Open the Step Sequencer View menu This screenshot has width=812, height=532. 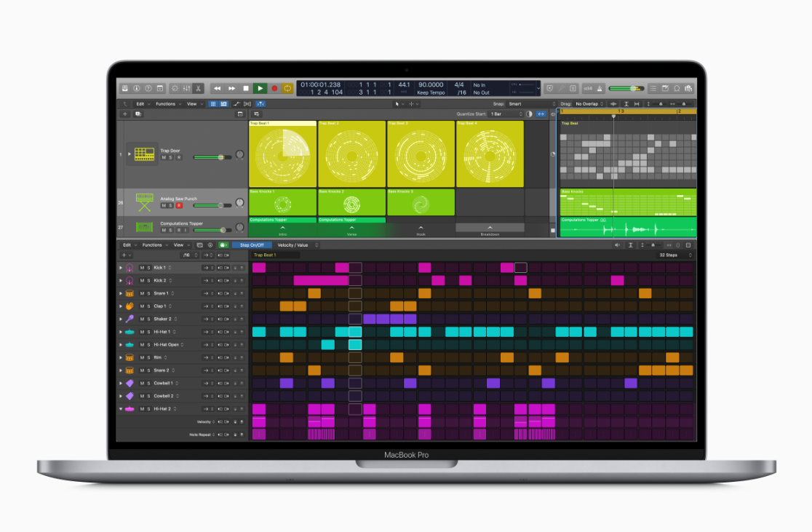(x=181, y=245)
